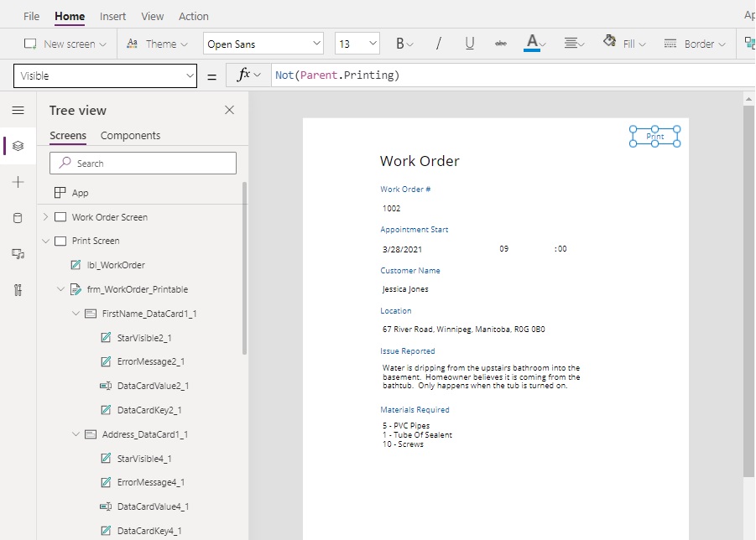
Task: Click the Print button on canvas
Action: (654, 137)
